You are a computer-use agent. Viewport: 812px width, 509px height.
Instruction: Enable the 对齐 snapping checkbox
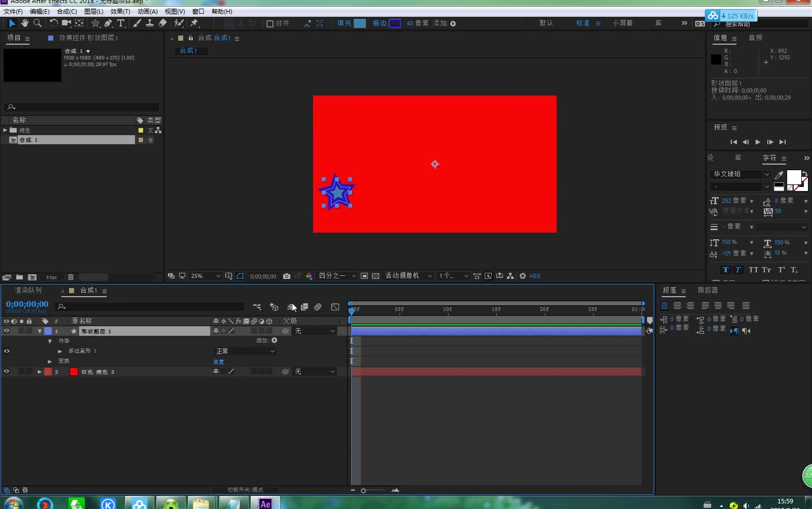(270, 23)
